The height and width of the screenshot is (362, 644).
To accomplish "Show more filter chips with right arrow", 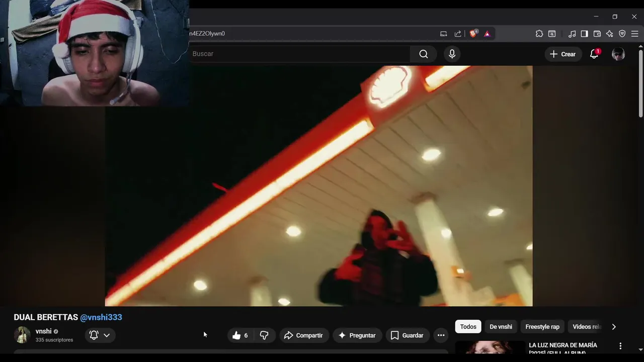I will tap(614, 327).
